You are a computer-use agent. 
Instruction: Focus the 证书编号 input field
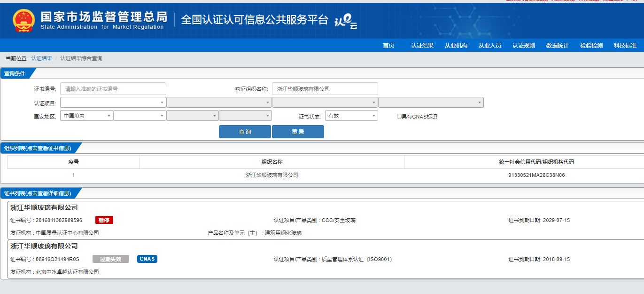coord(113,89)
